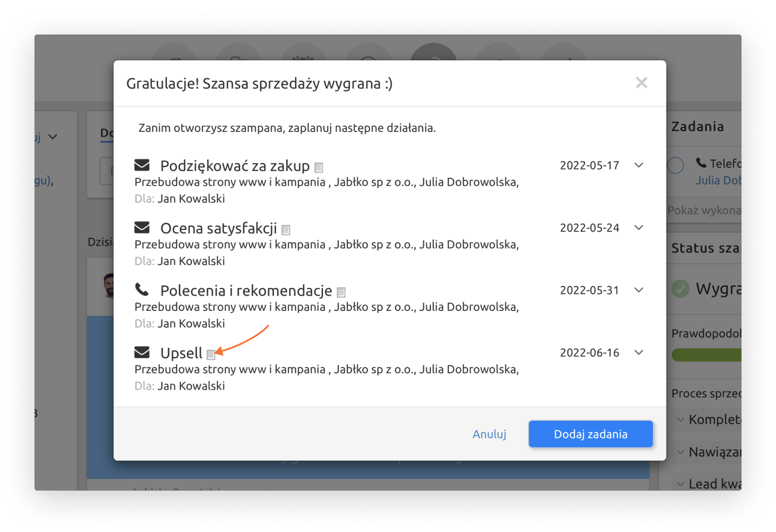Image resolution: width=776 pixels, height=532 pixels.
Task: Expand task dated 2022-05-24
Action: [x=639, y=228]
